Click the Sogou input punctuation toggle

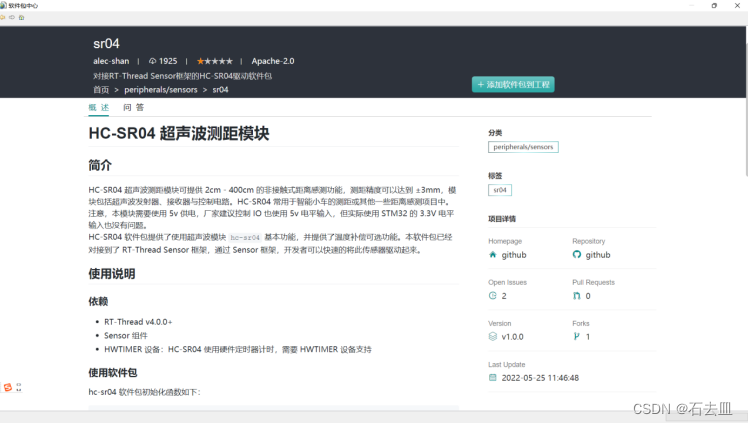pos(19,387)
